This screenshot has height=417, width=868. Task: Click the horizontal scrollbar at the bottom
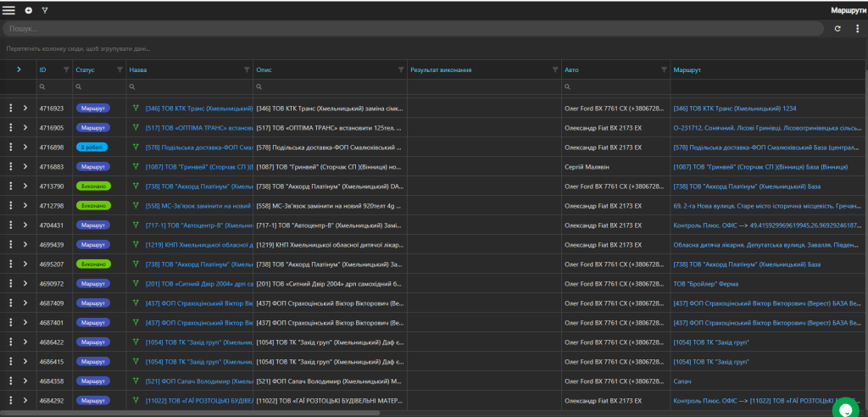(190, 413)
